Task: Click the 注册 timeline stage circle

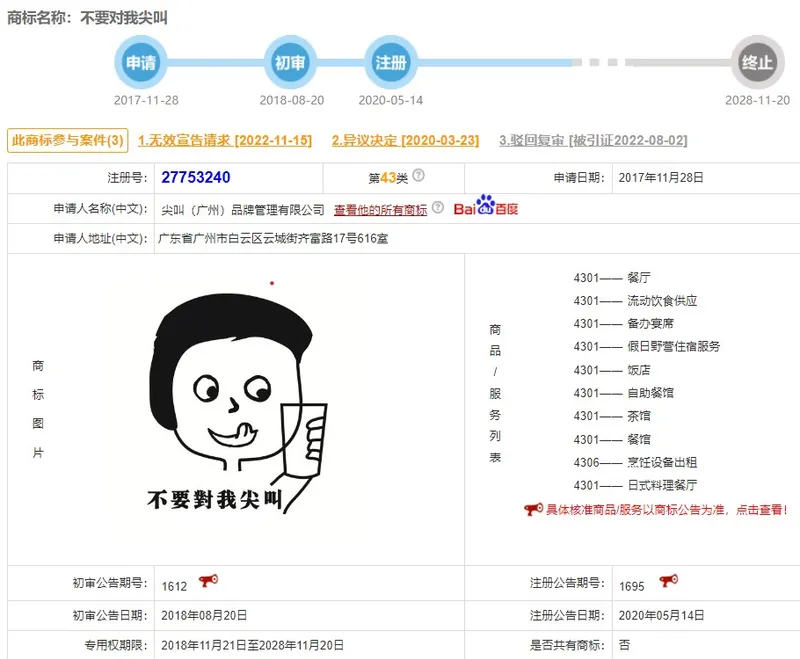Action: click(x=391, y=63)
